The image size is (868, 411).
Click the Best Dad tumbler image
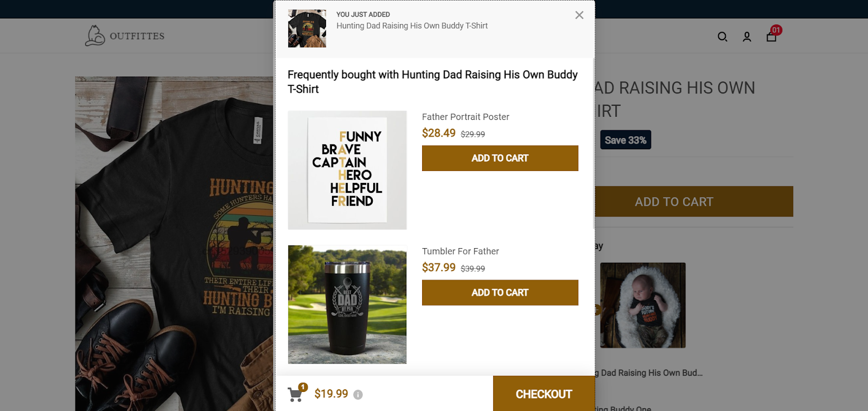(347, 304)
